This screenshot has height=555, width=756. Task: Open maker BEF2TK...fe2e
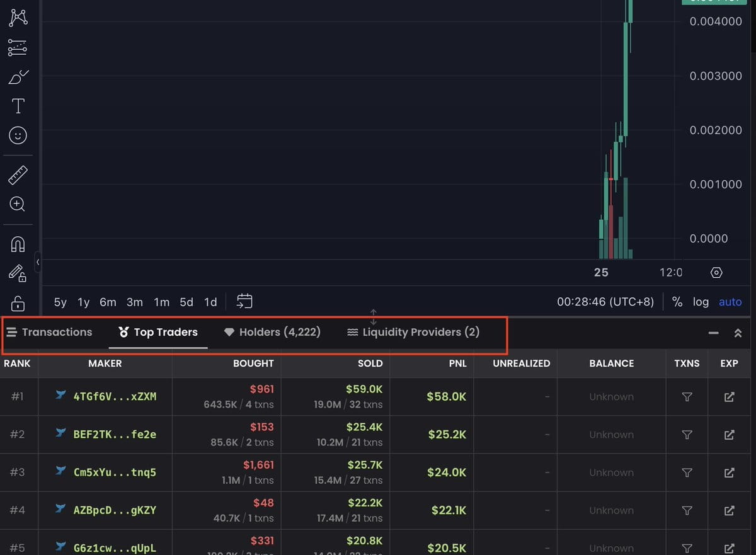click(115, 435)
